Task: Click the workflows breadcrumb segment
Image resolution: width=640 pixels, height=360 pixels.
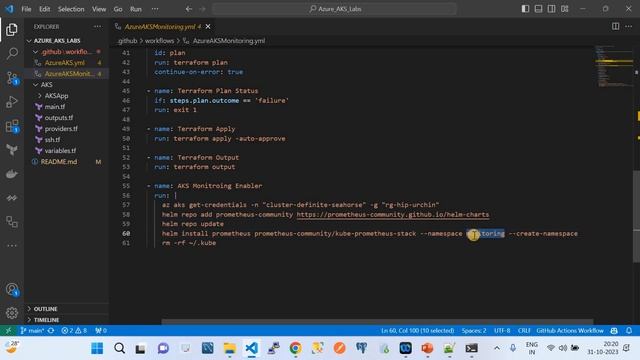Action: coord(159,41)
